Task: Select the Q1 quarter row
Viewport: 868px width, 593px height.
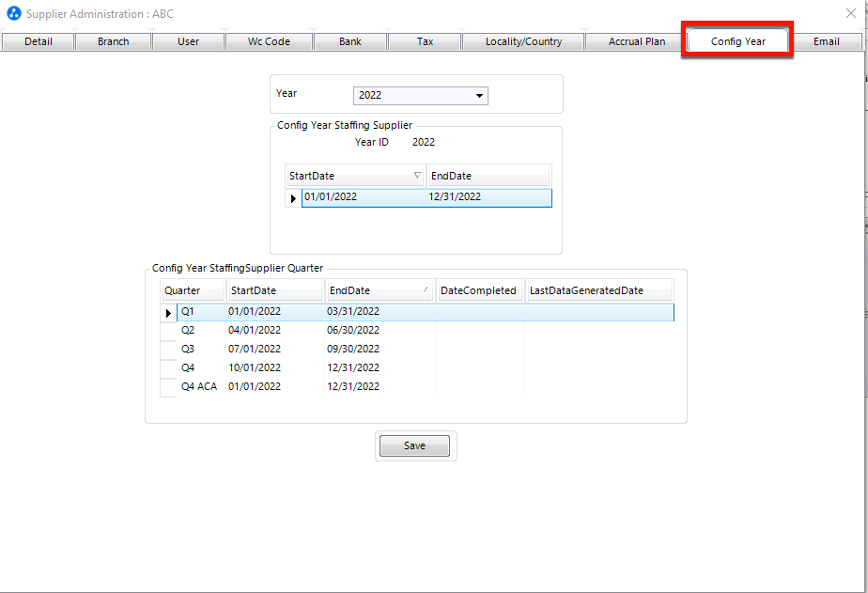Action: pyautogui.click(x=426, y=312)
